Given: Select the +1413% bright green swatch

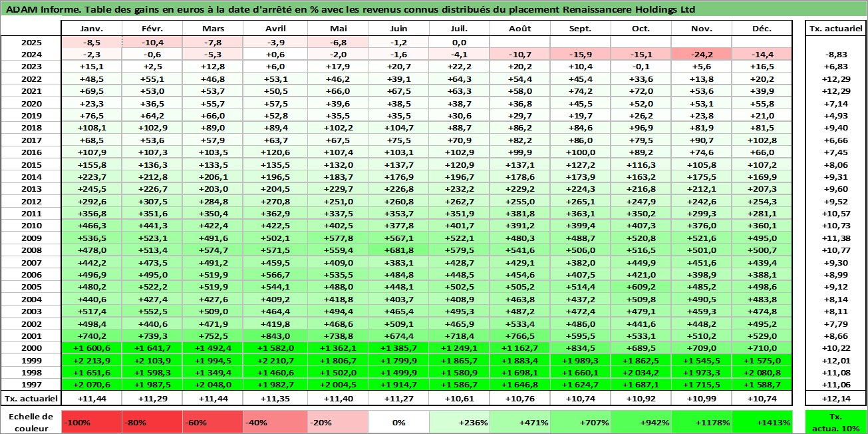Looking at the screenshot, I should pyautogui.click(x=762, y=422).
